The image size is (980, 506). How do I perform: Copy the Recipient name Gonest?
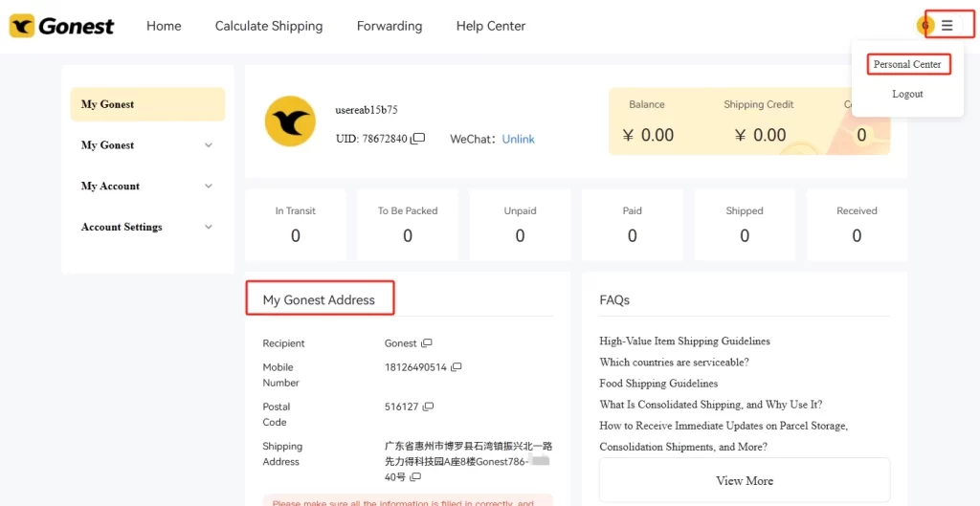coord(427,343)
